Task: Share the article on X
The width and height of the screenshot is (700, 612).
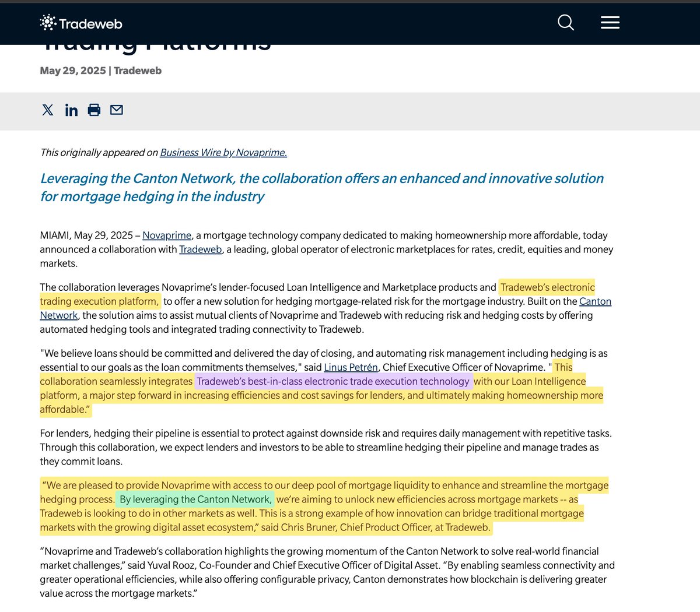Action: pyautogui.click(x=48, y=110)
